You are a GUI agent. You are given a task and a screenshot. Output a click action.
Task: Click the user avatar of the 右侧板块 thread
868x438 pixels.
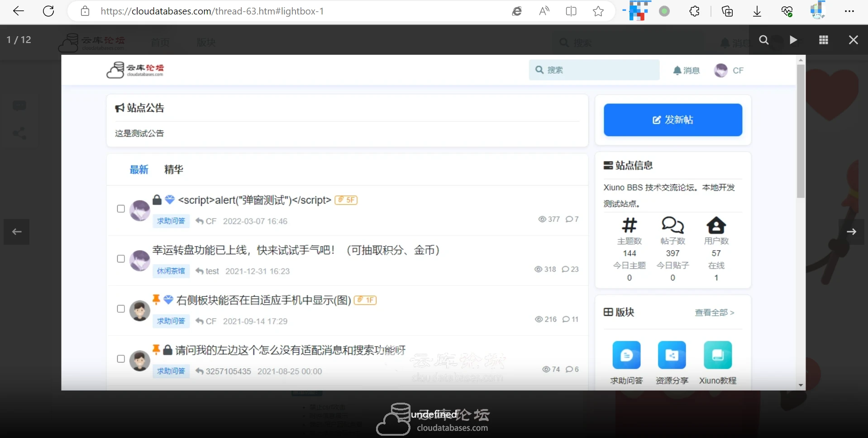point(140,311)
